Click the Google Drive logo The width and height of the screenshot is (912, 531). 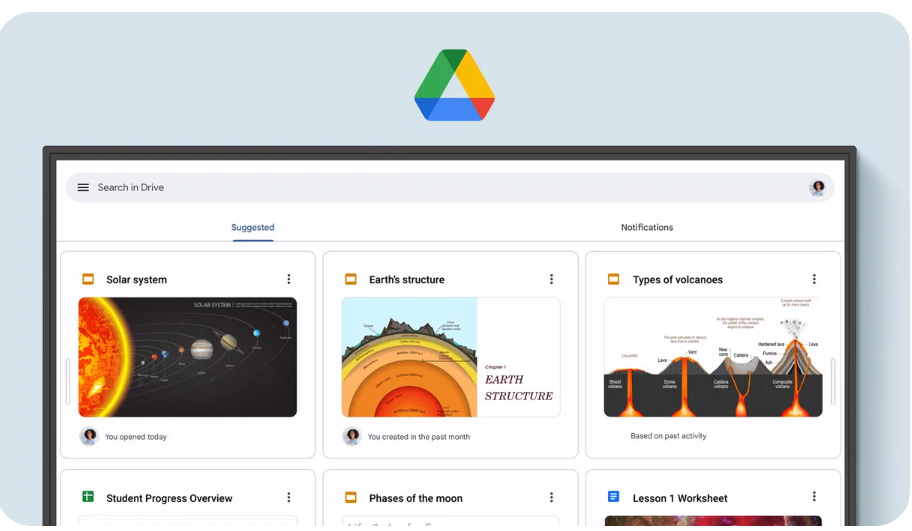455,85
